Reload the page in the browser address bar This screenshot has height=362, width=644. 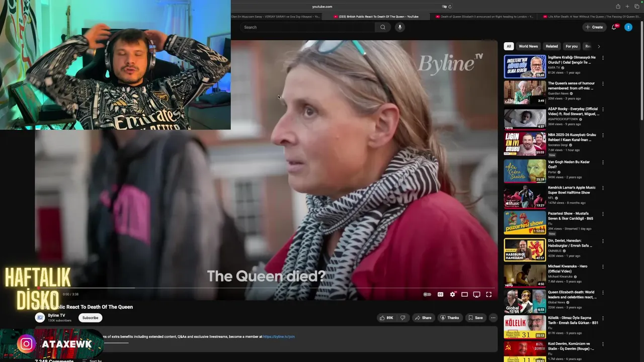click(x=450, y=7)
